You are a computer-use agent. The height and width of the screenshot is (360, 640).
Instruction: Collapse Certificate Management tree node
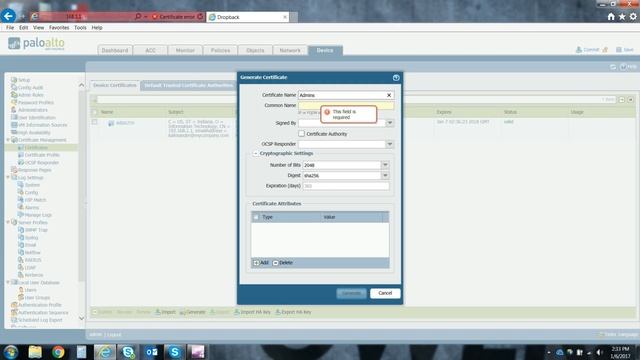click(8, 140)
